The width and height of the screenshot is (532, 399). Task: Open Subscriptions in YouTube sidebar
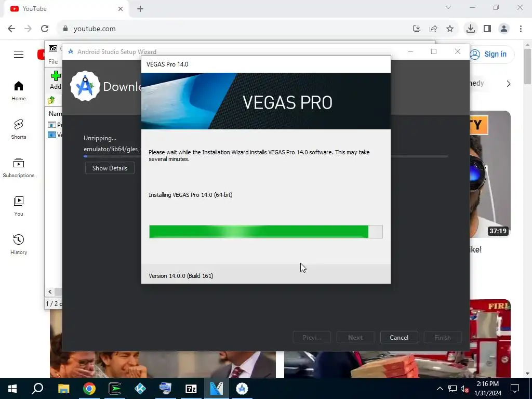19,168
